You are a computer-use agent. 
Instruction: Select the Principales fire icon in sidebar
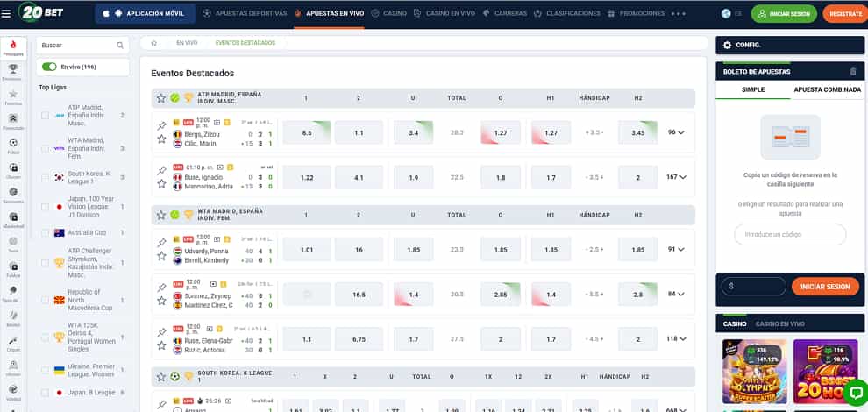[13, 47]
